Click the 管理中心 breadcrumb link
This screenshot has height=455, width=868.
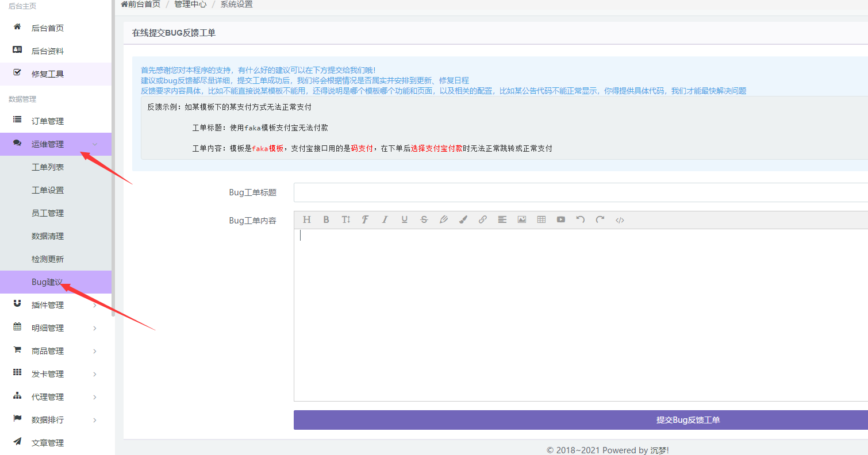[x=190, y=4]
